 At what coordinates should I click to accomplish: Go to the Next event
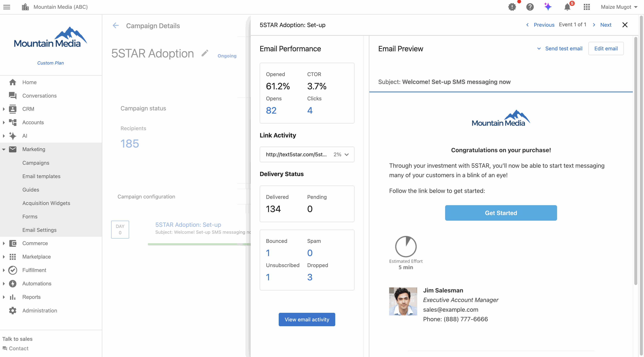(x=602, y=25)
